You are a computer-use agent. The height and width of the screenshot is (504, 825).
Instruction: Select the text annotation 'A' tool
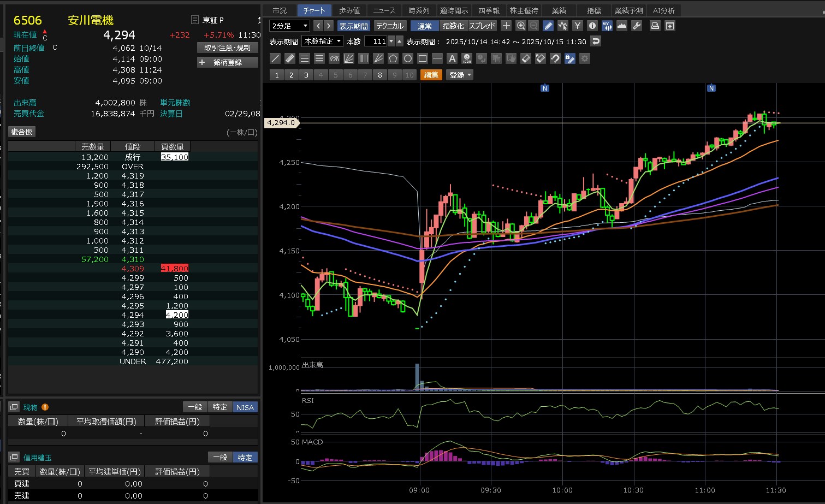coord(452,58)
